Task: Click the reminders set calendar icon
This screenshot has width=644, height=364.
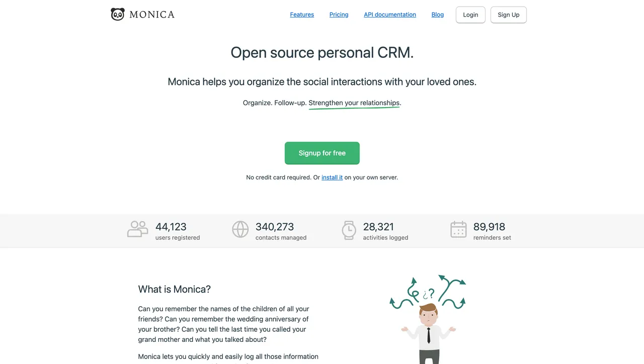Action: [458, 229]
